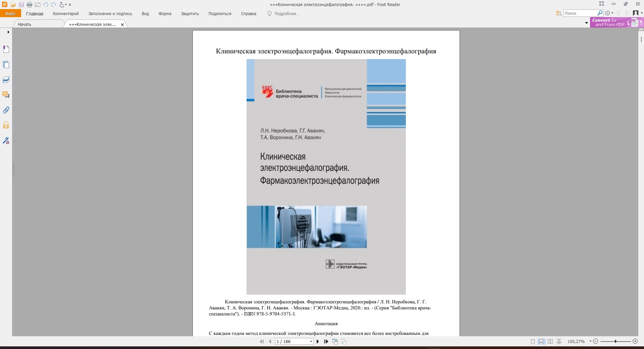The height and width of the screenshot is (349, 644).
Task: Go to the last page of the document
Action: tap(326, 342)
